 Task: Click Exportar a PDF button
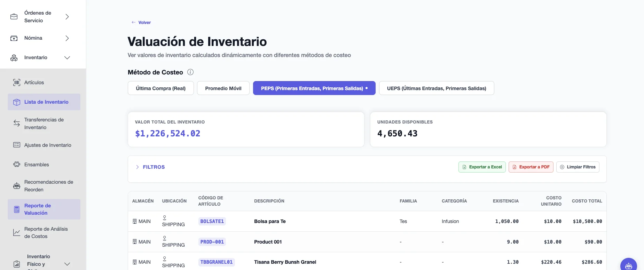[531, 167]
